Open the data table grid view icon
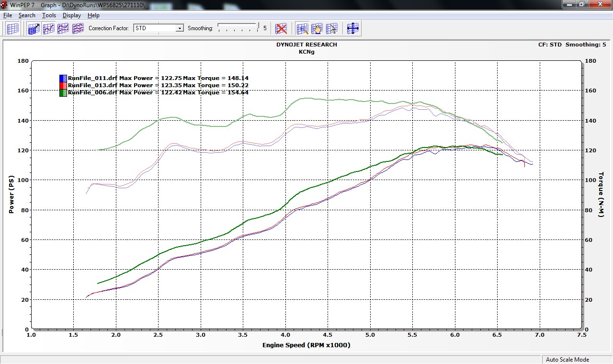 [x=12, y=28]
